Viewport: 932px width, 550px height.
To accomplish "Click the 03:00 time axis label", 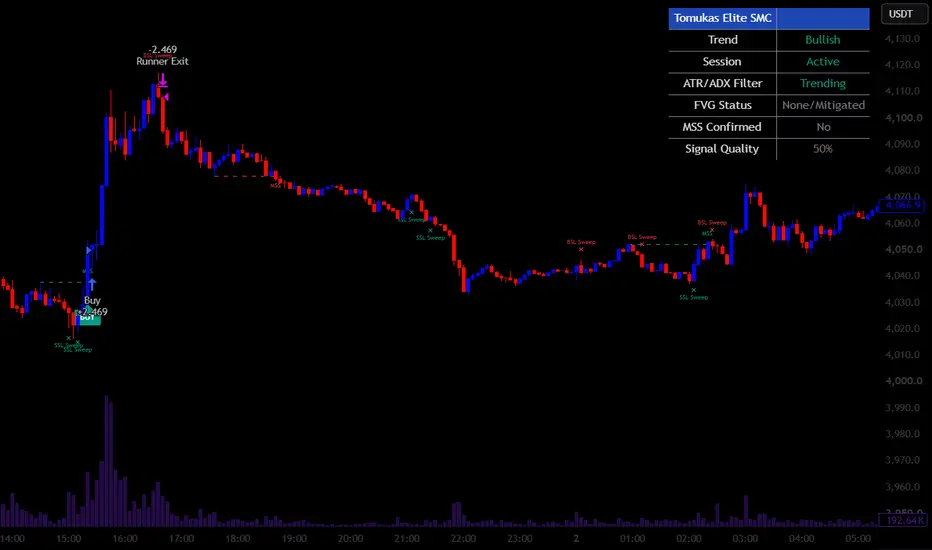I will click(x=745, y=539).
